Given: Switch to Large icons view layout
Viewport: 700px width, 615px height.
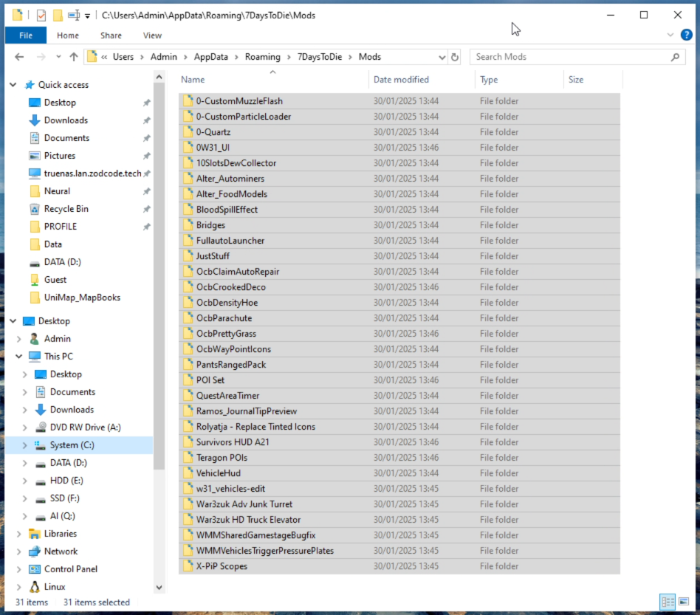Looking at the screenshot, I should 684,602.
